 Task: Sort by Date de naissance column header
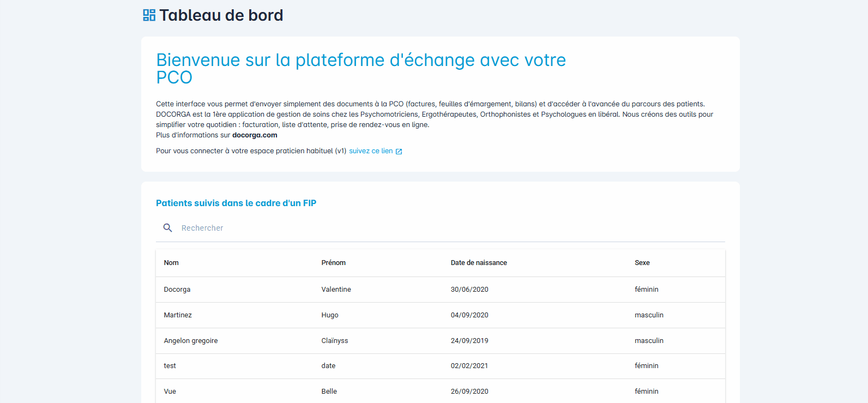[x=479, y=263]
